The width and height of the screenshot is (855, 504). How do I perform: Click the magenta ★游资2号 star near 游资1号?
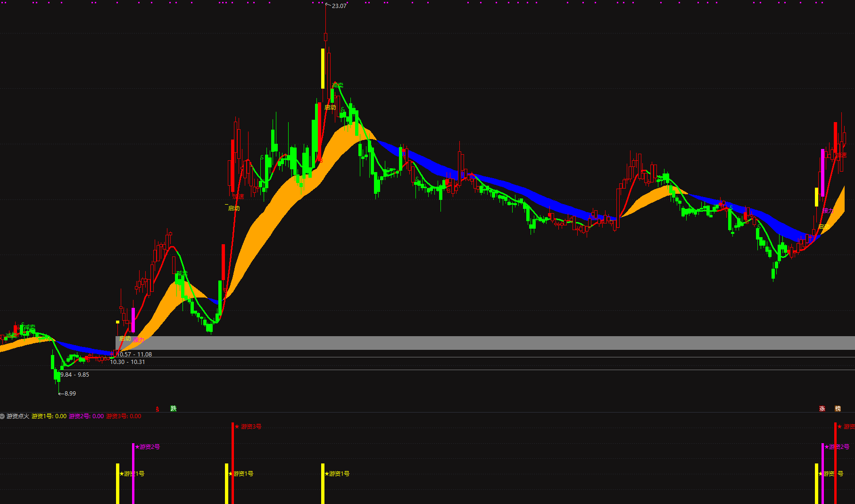click(x=148, y=446)
